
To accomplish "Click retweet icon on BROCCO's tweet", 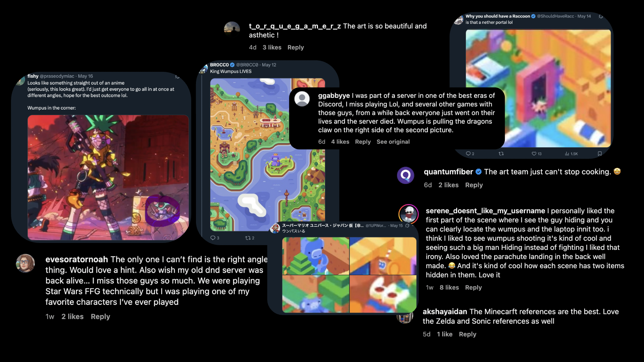I will click(248, 238).
